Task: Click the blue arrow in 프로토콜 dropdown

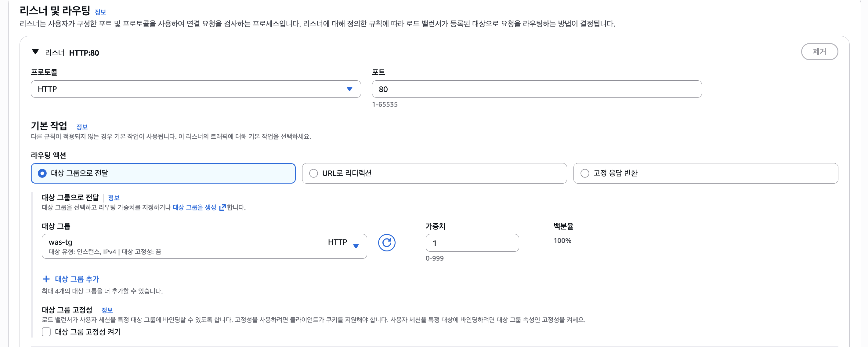Action: coord(349,89)
